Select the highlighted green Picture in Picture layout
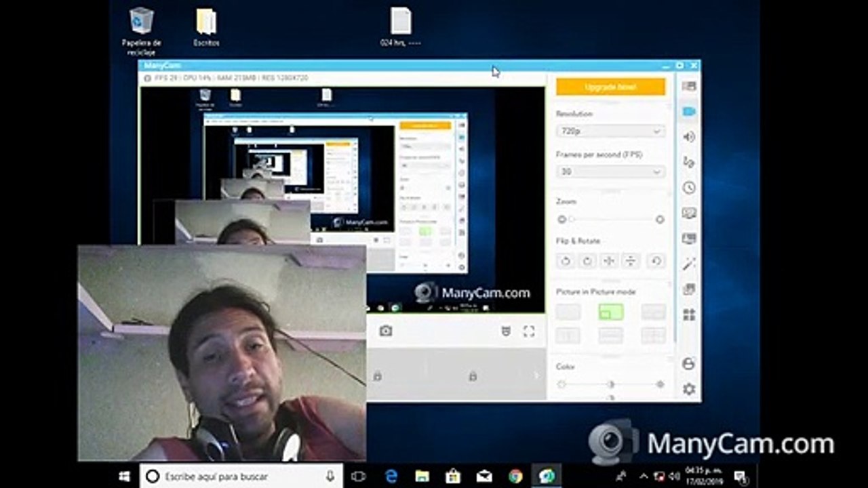The image size is (868, 488). (x=611, y=312)
